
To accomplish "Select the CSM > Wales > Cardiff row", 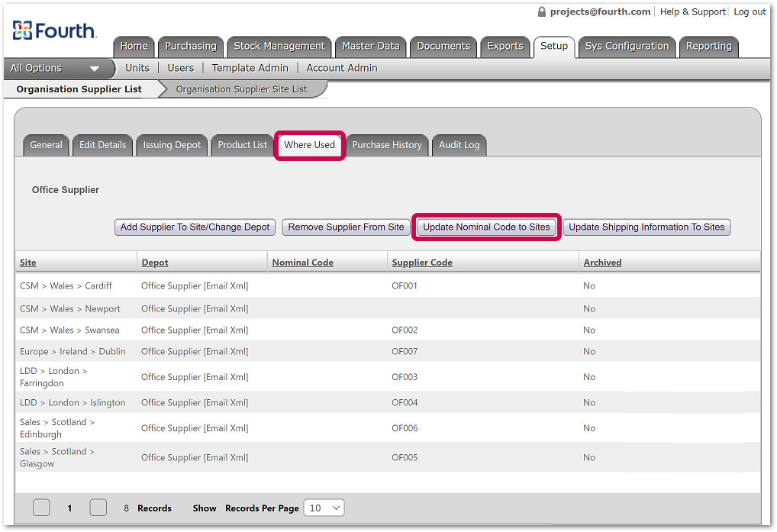I will [x=388, y=285].
